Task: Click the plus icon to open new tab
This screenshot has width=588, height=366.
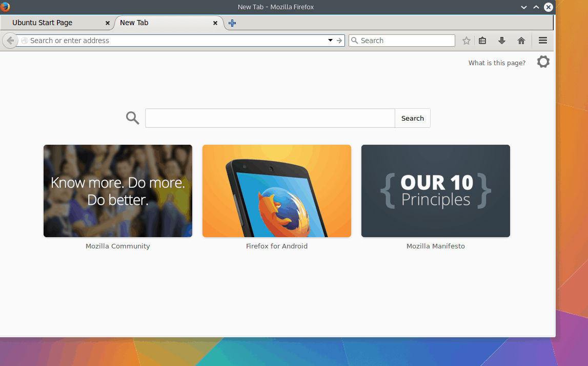Action: click(232, 23)
